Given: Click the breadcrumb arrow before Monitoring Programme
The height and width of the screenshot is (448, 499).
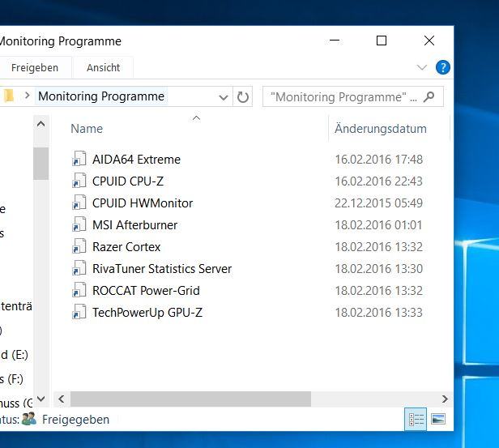Looking at the screenshot, I should pos(27,96).
